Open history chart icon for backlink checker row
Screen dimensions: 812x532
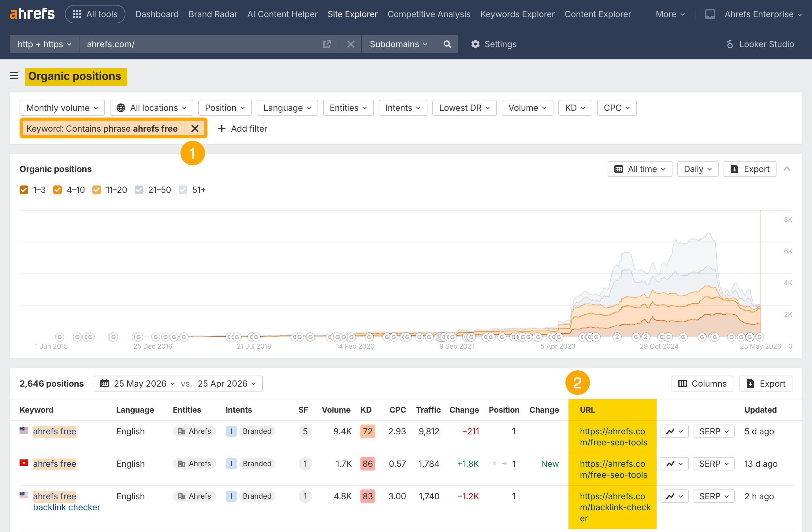pos(675,496)
